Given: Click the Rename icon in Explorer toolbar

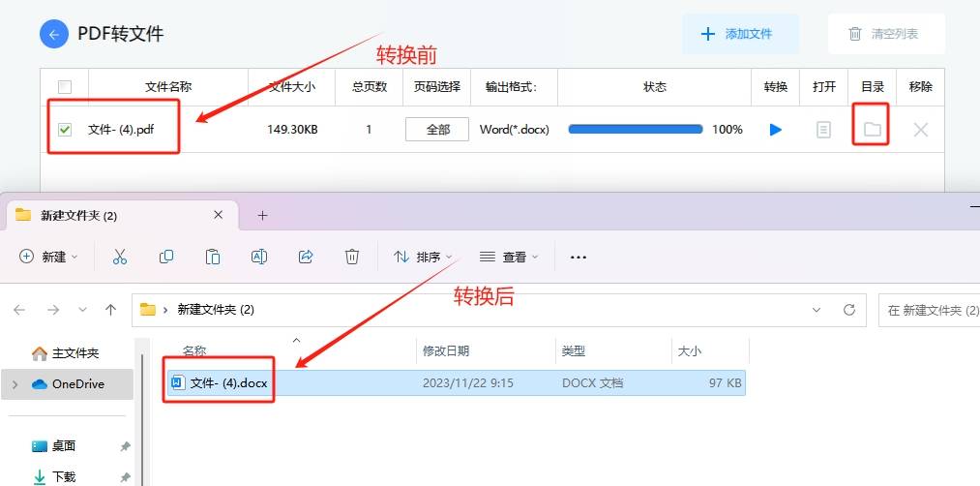Looking at the screenshot, I should tap(258, 257).
